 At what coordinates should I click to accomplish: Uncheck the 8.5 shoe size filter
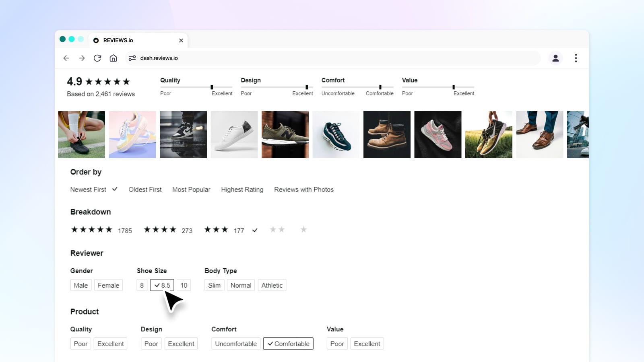pos(162,285)
